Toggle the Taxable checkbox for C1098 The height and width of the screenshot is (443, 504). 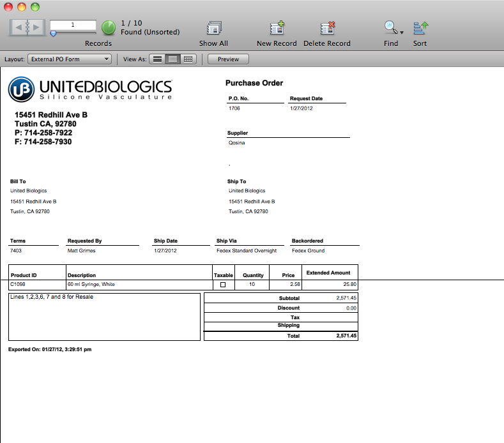[x=223, y=285]
